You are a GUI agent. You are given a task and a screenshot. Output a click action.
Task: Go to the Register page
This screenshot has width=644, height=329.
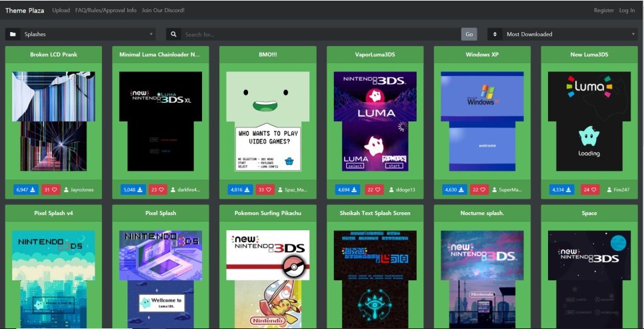[x=604, y=10]
